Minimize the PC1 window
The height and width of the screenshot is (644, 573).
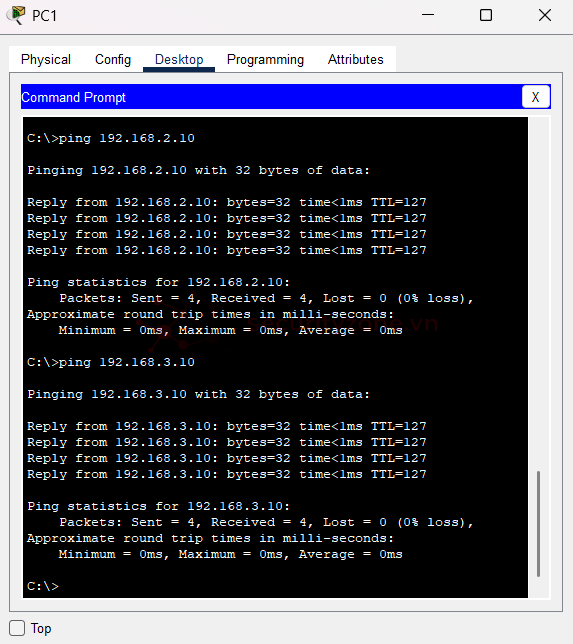click(x=428, y=15)
